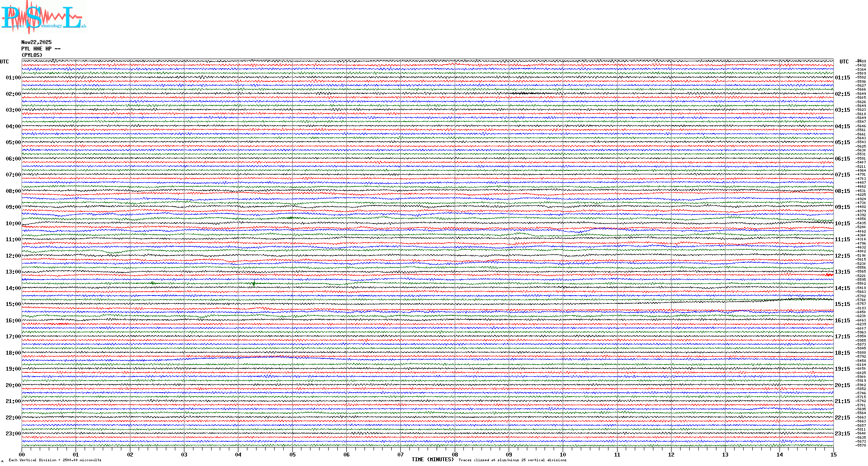Image resolution: width=868 pixels, height=466 pixels.
Task: Click the 16:15 time label on right
Action: pos(842,321)
